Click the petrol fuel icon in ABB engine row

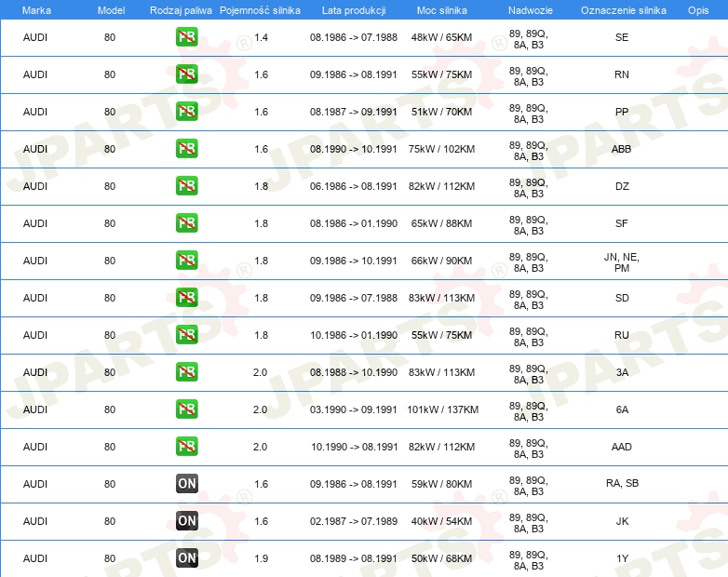click(186, 149)
